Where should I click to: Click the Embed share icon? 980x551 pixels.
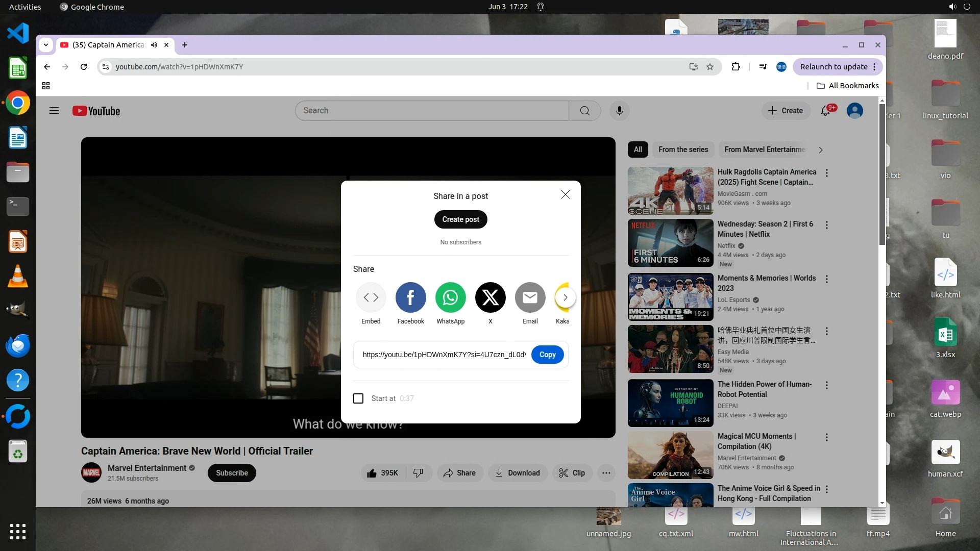click(x=371, y=297)
